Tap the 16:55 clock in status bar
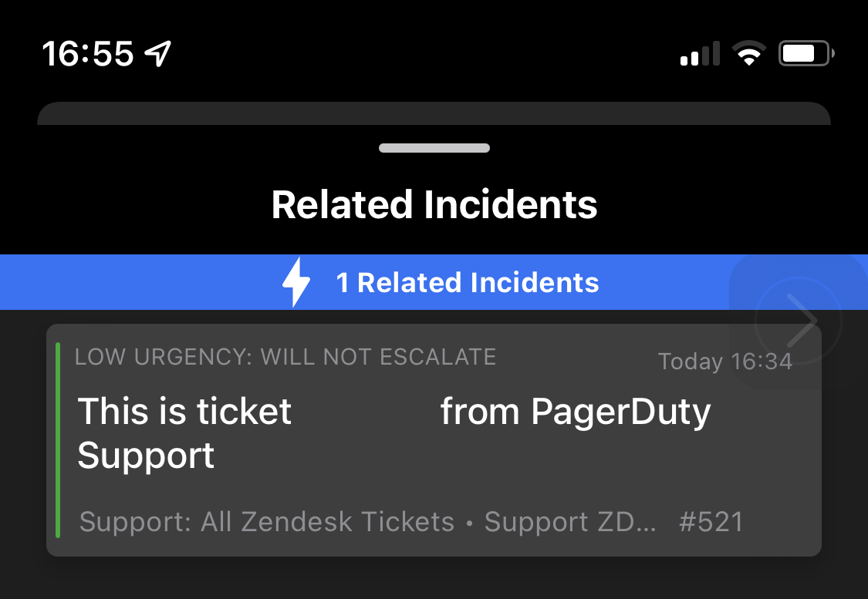Viewport: 868px width, 599px height. pyautogui.click(x=87, y=54)
